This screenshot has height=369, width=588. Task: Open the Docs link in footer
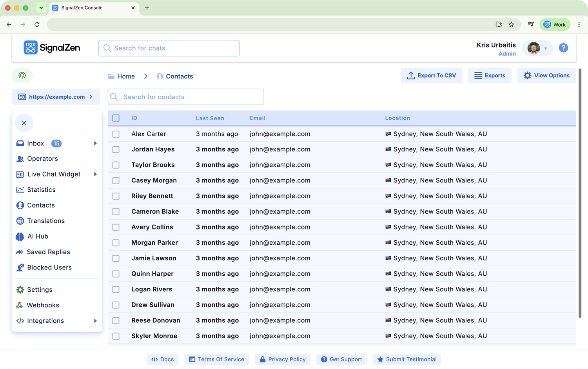[x=163, y=359]
